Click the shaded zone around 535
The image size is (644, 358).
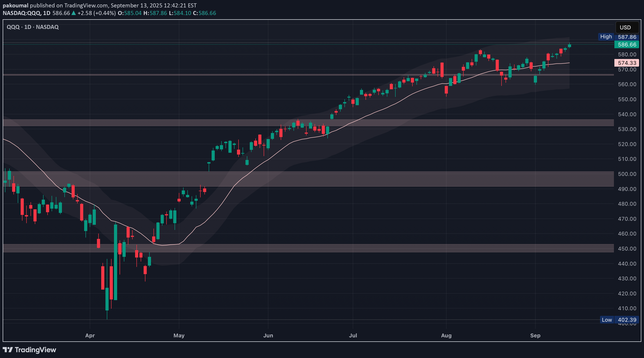(308, 122)
